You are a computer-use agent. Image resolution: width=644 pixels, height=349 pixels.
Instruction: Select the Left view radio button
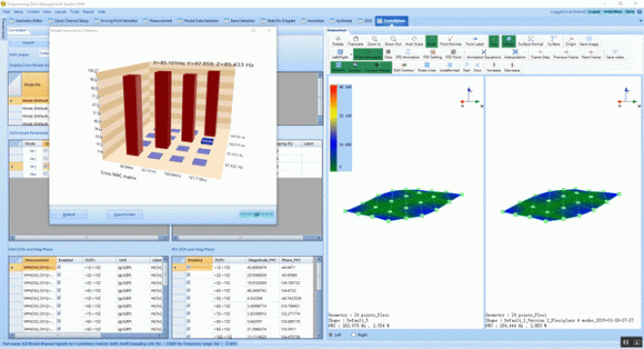click(331, 335)
